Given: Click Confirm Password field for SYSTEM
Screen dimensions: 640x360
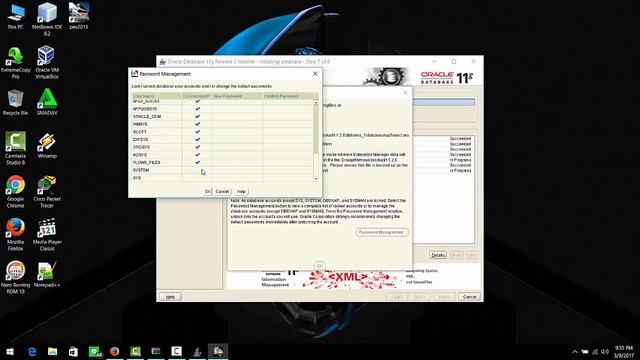Looking at the screenshot, I should tap(288, 170).
